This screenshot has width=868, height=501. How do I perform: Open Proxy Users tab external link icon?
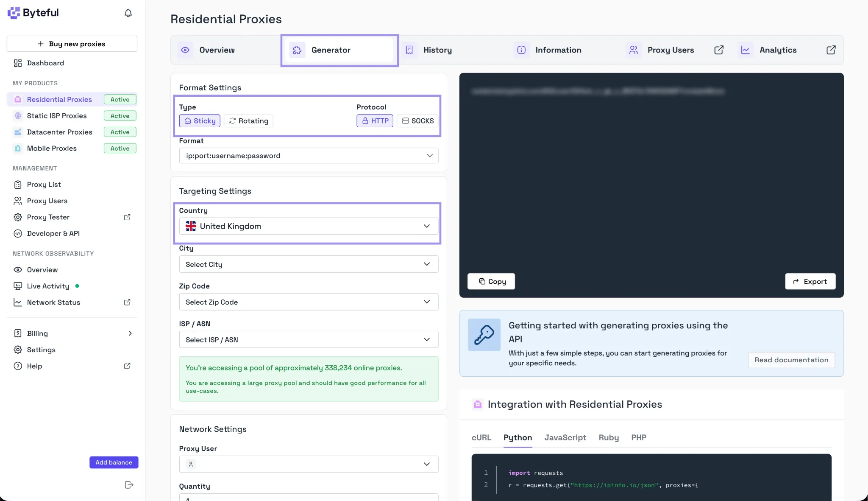[x=719, y=50]
